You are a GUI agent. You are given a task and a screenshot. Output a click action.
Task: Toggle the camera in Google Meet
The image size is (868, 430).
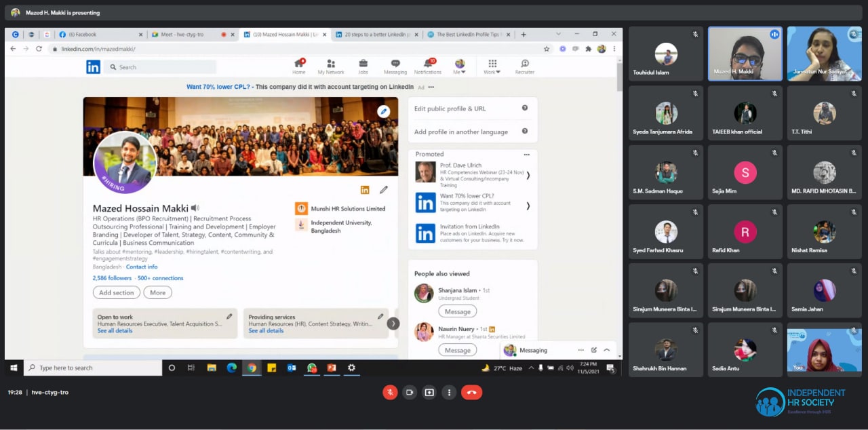pos(410,392)
